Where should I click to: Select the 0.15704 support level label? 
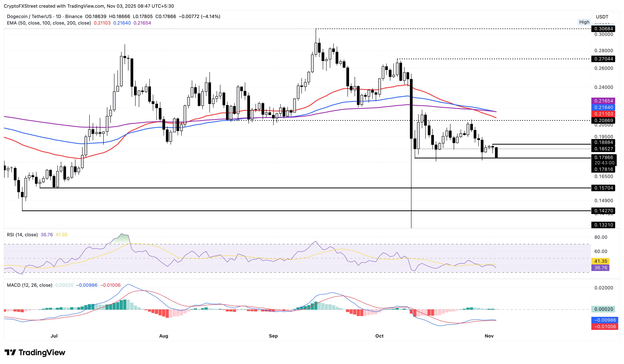[603, 188]
